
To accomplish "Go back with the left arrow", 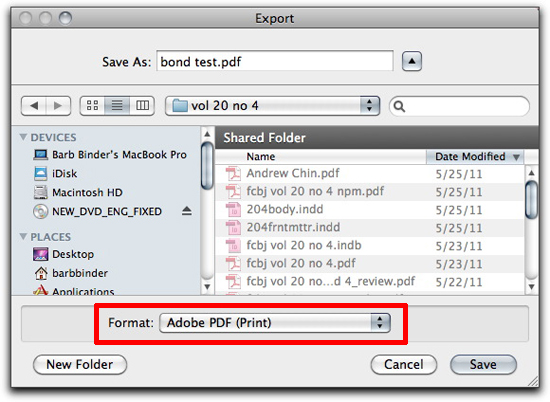I will tap(34, 106).
